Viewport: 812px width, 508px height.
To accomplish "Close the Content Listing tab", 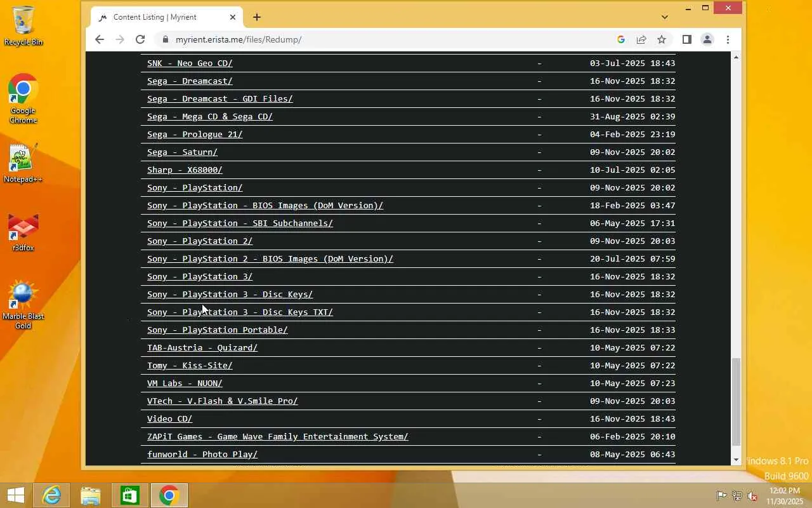I will tap(233, 17).
